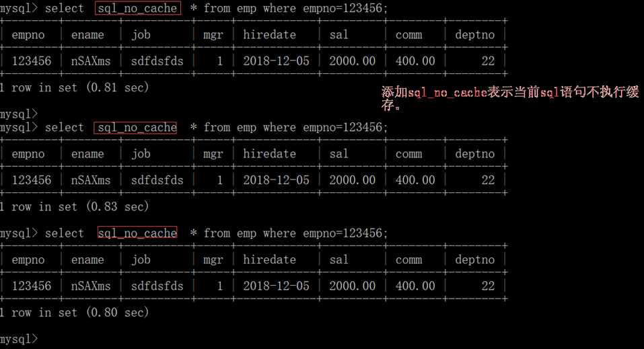Click the red-boxed sql_no_cache in second query
The image size is (644, 349).
136,128
